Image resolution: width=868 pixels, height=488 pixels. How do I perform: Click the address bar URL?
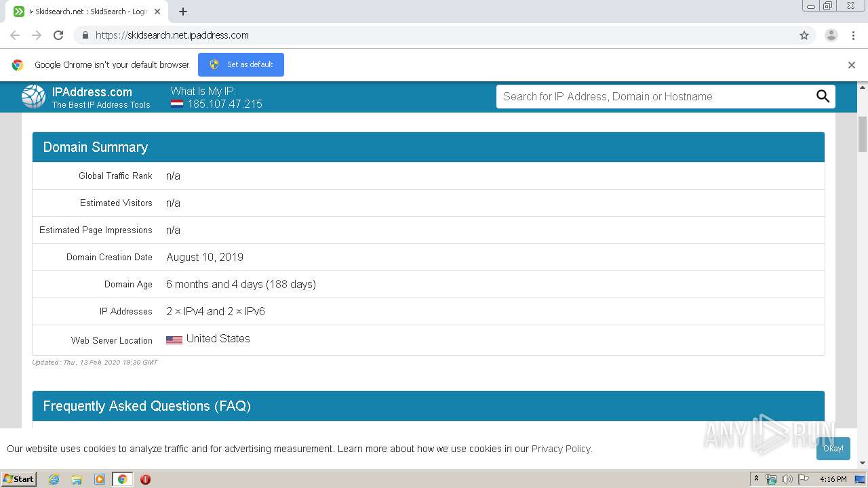pyautogui.click(x=172, y=35)
